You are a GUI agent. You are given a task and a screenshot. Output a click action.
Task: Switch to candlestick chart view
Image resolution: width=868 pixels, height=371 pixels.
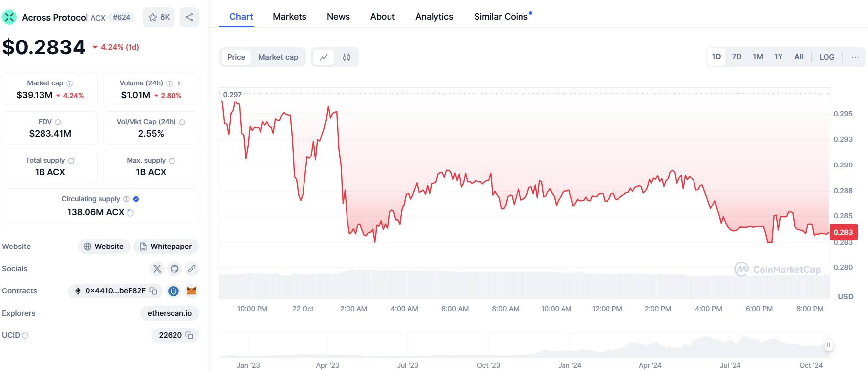click(x=347, y=57)
